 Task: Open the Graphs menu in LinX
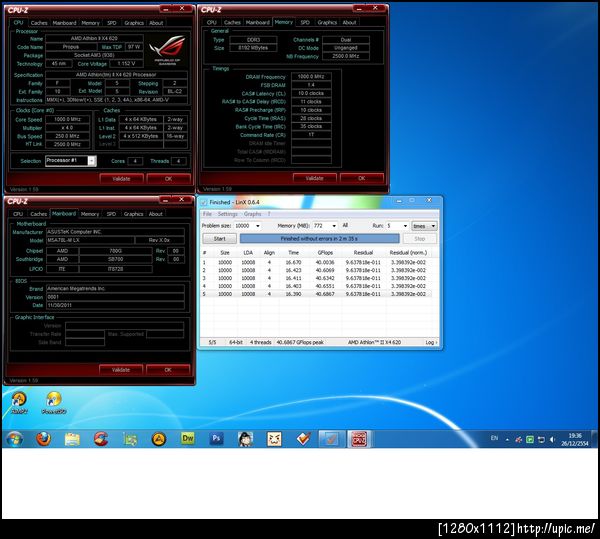click(252, 214)
